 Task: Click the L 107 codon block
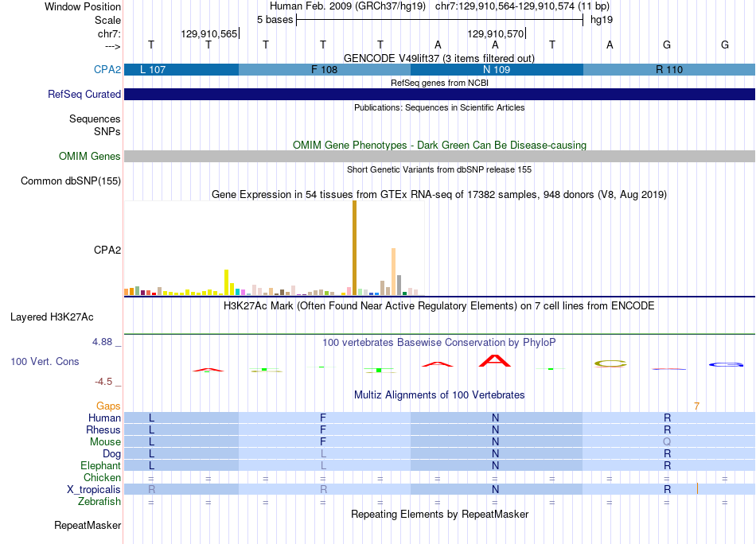tap(181, 69)
